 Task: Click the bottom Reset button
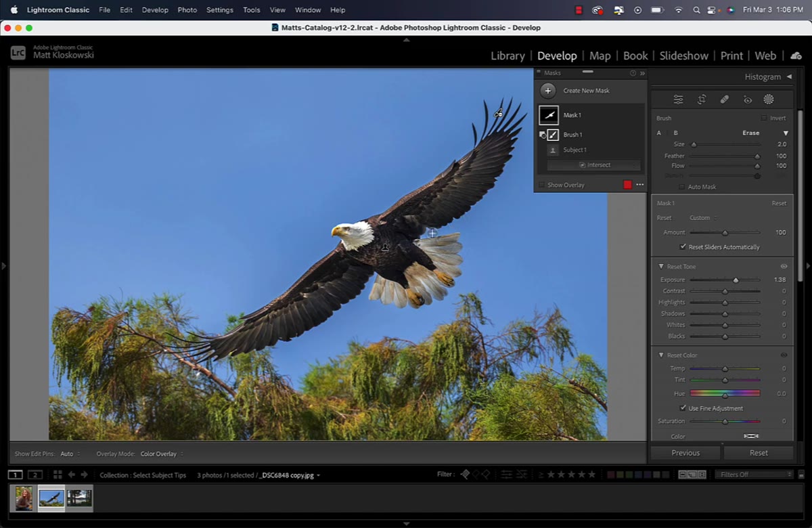click(x=759, y=453)
